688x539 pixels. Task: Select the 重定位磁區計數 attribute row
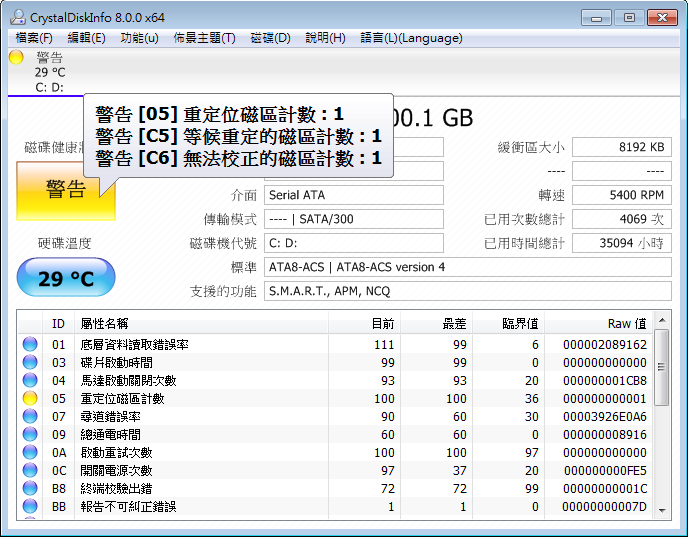pyautogui.click(x=335, y=399)
